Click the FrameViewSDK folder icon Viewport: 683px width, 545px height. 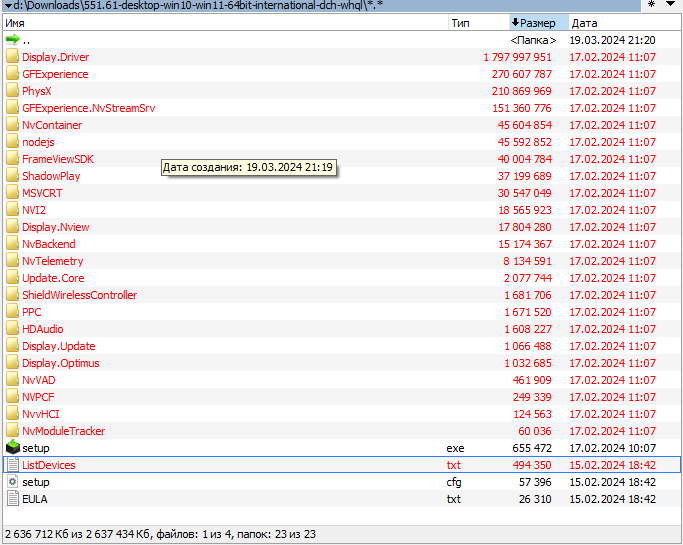13,159
